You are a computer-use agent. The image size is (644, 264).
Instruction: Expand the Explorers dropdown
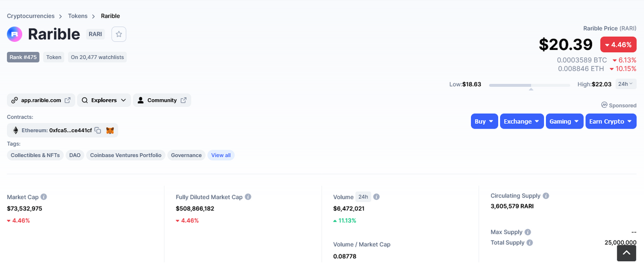pos(104,100)
